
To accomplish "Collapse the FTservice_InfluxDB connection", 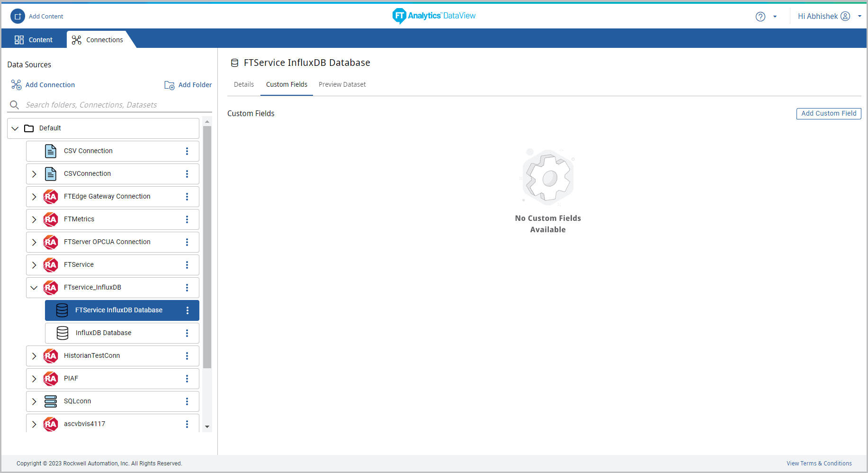I will pos(34,288).
